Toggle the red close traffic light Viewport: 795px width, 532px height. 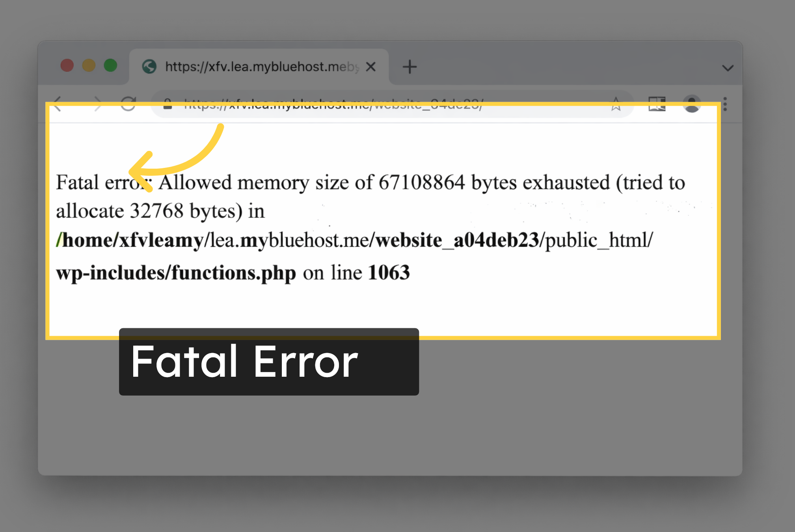[67, 65]
